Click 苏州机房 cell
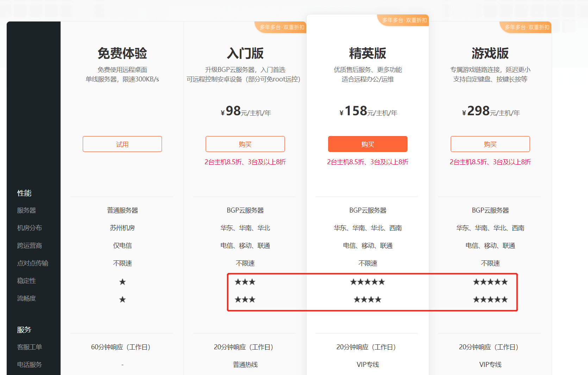 (122, 228)
